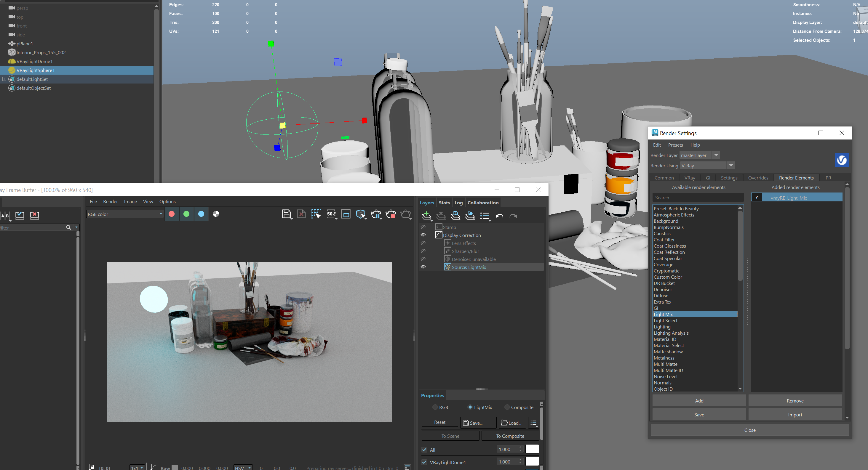Expand defaultLightSet in the outliner
868x470 pixels.
point(4,79)
